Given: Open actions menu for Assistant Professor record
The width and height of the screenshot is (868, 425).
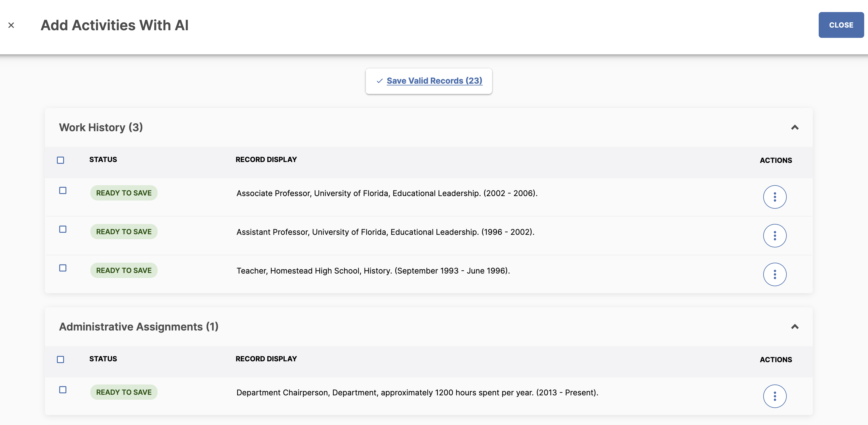Looking at the screenshot, I should point(775,236).
